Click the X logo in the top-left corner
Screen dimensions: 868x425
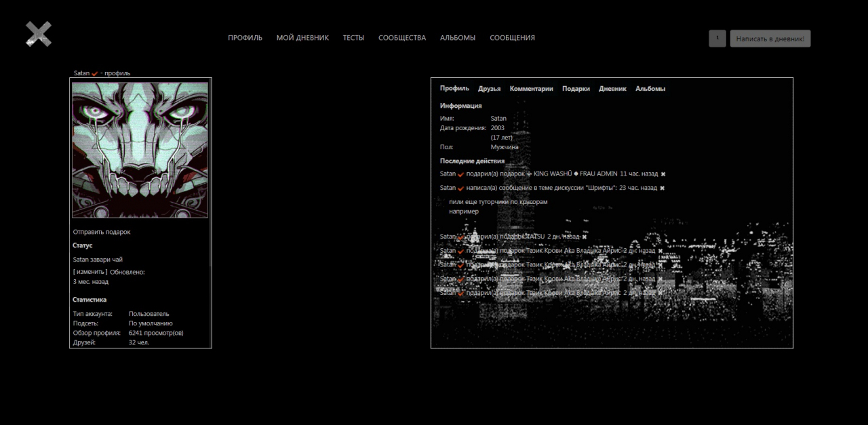39,34
